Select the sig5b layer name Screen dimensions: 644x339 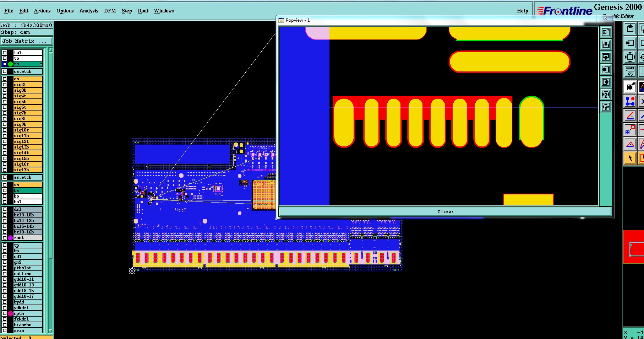(x=28, y=102)
